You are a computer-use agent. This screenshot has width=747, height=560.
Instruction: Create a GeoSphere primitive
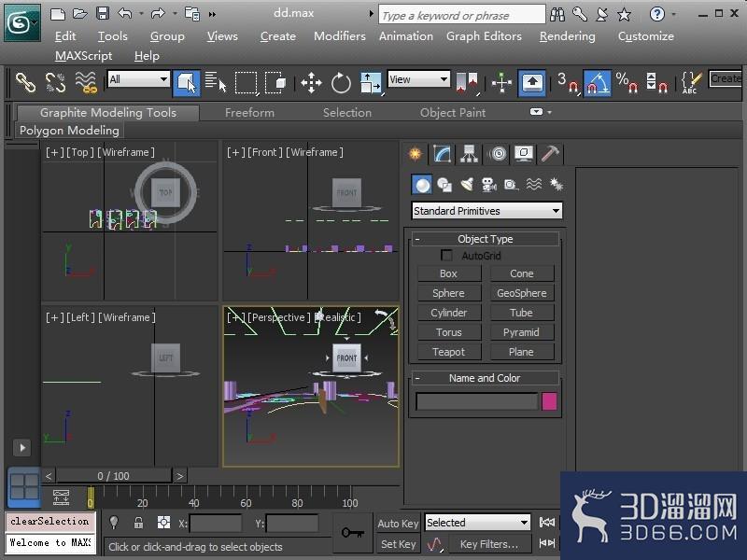click(x=522, y=293)
